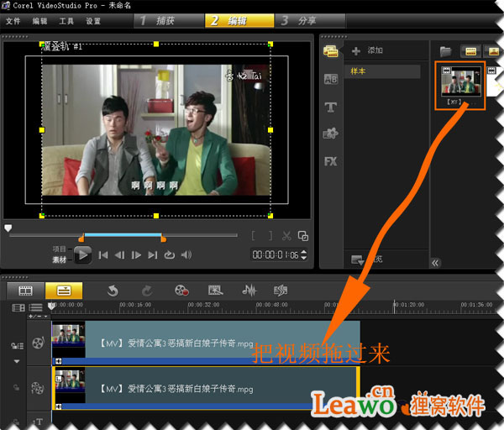Click the Overlay Track icon

coord(37,388)
